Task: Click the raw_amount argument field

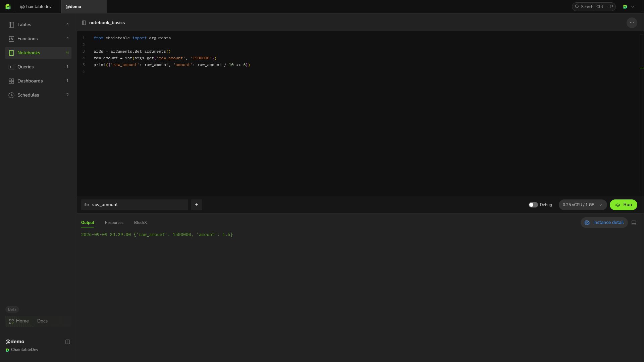Action: 135,205
